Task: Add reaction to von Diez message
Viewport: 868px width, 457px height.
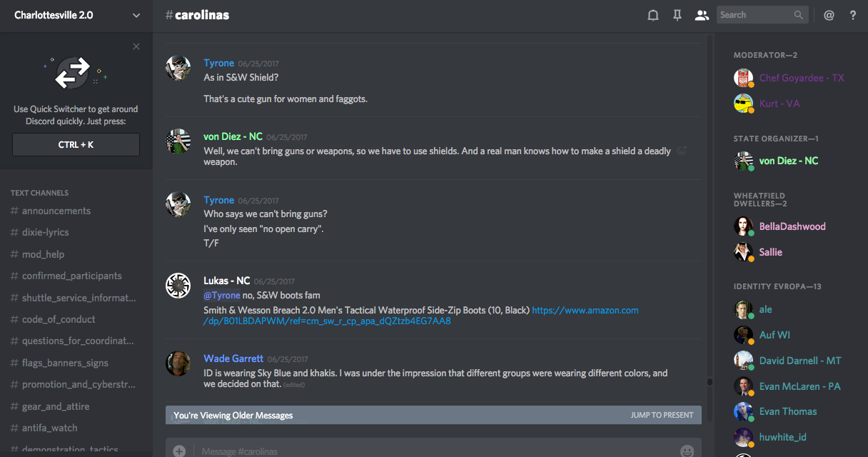Action: coord(682,151)
